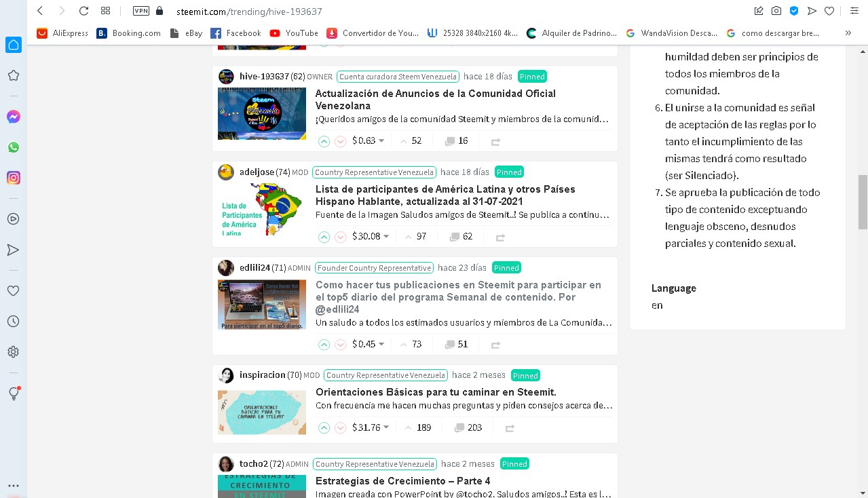This screenshot has width=868, height=498.
Task: Open Orientaciones Básicas para tu caminar post
Action: point(436,392)
